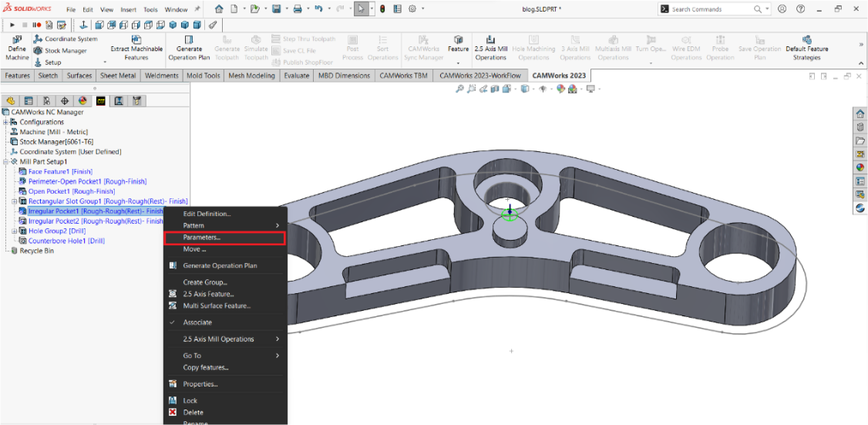This screenshot has width=868, height=425.
Task: Switch to the Sheet Metal tab
Action: coord(118,76)
